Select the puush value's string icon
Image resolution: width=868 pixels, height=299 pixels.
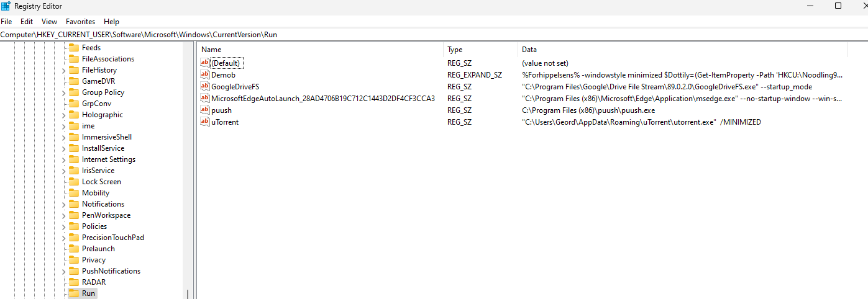tap(205, 110)
